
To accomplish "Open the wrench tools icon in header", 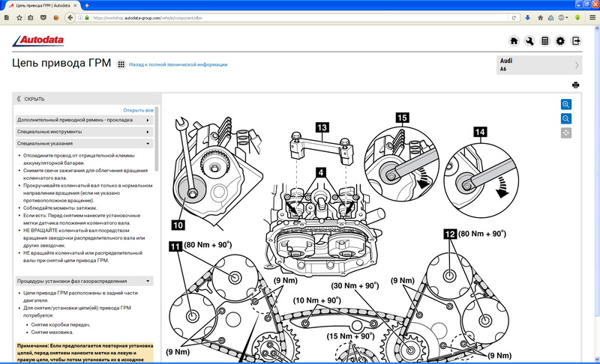I will pos(529,41).
